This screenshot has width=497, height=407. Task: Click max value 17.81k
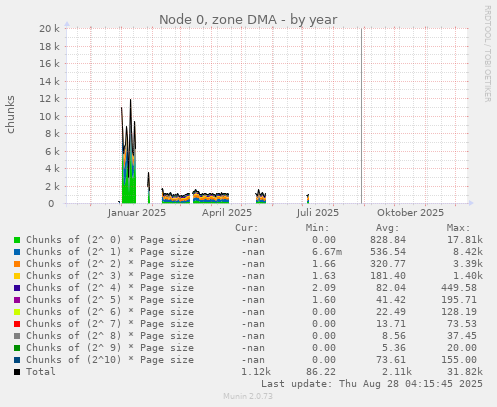point(465,240)
